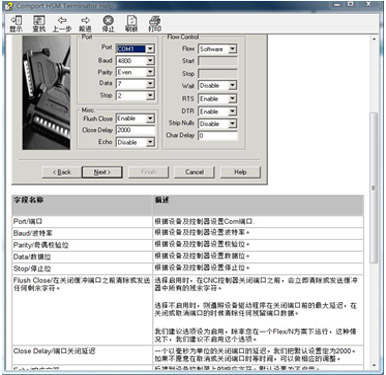Click the 显示 (Show) toolbar icon

[16, 24]
